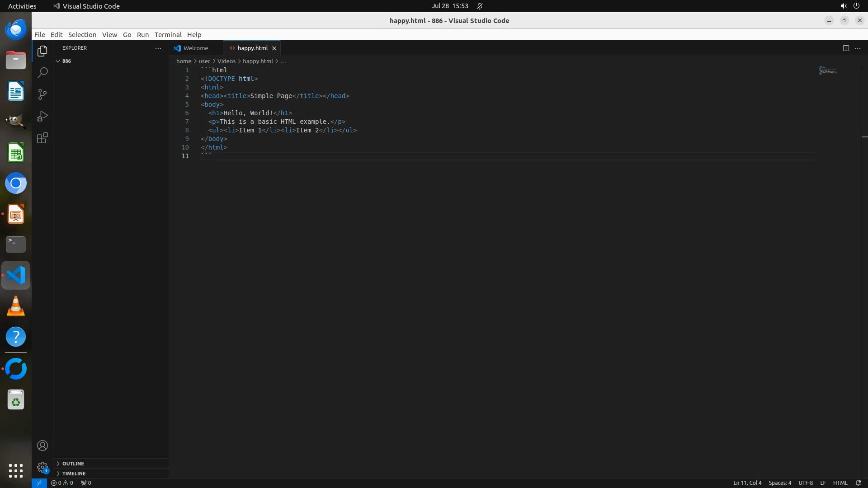Open the Search view in activity bar

coord(42,73)
